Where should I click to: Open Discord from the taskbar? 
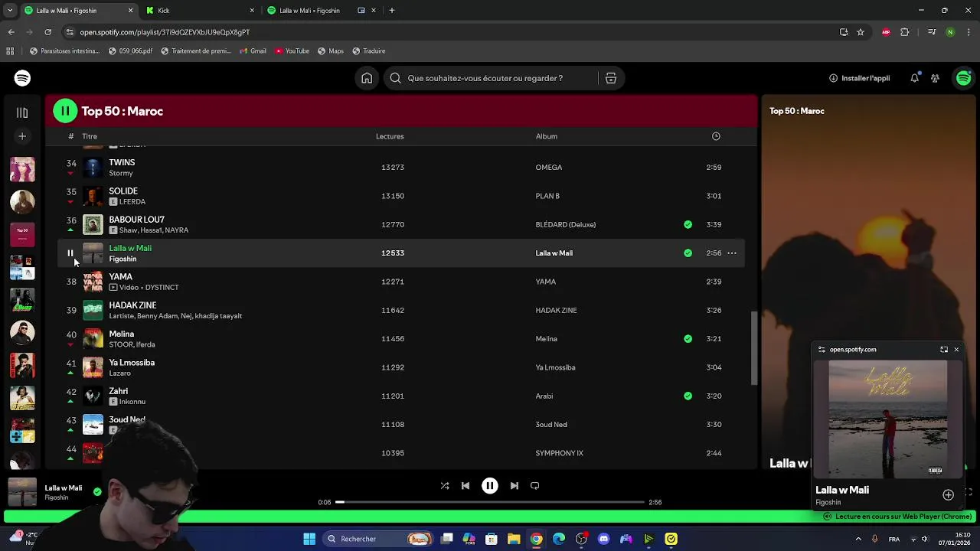(603, 540)
